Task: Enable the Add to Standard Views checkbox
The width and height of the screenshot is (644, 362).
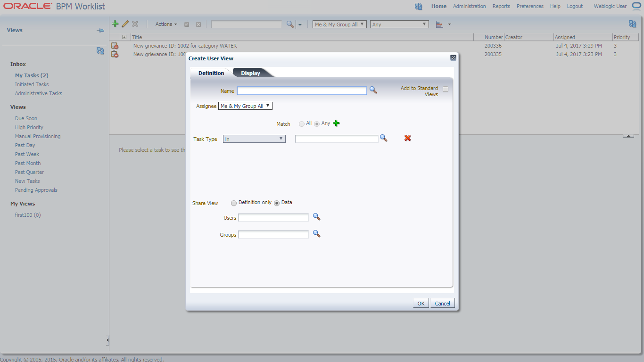Action: [445, 89]
